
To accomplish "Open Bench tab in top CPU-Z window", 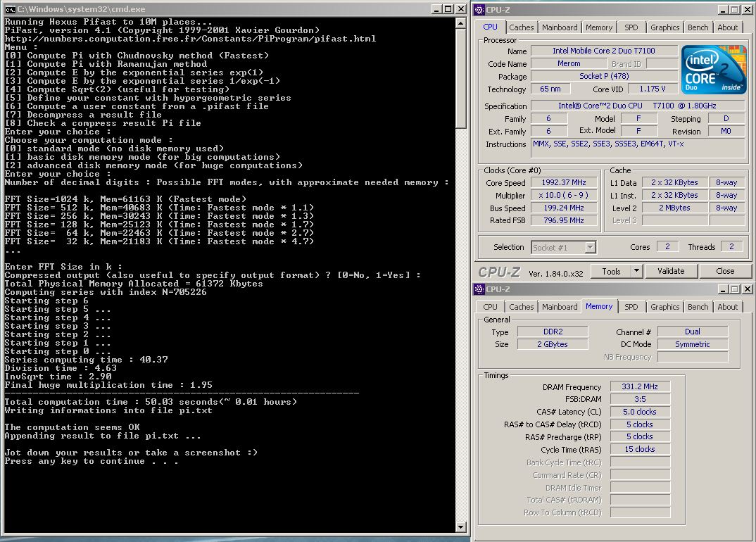I will 698,27.
